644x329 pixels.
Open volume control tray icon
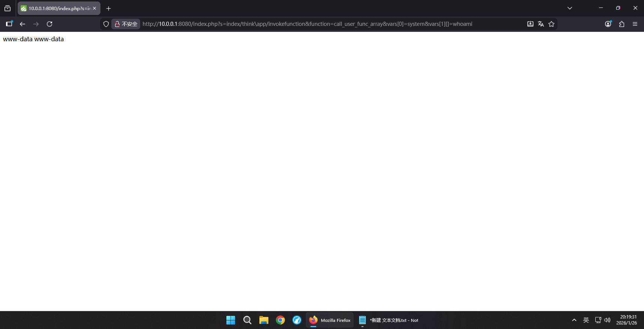(x=608, y=320)
